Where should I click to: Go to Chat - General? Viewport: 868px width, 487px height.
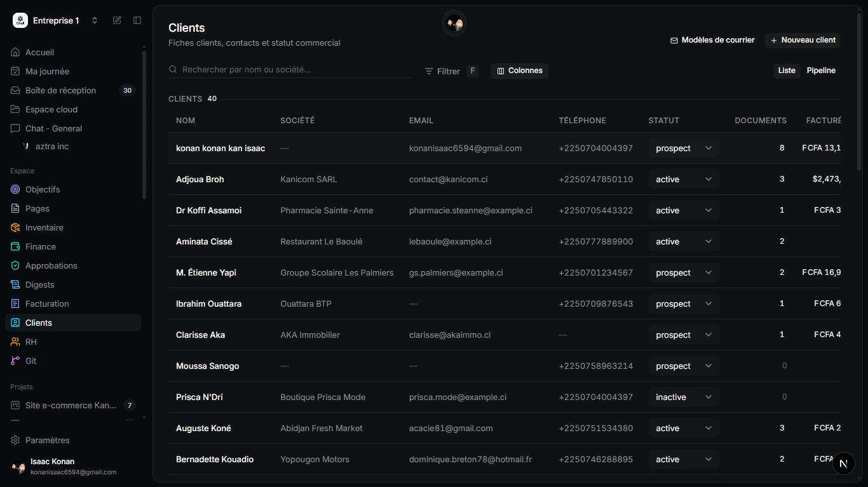[x=73, y=128]
